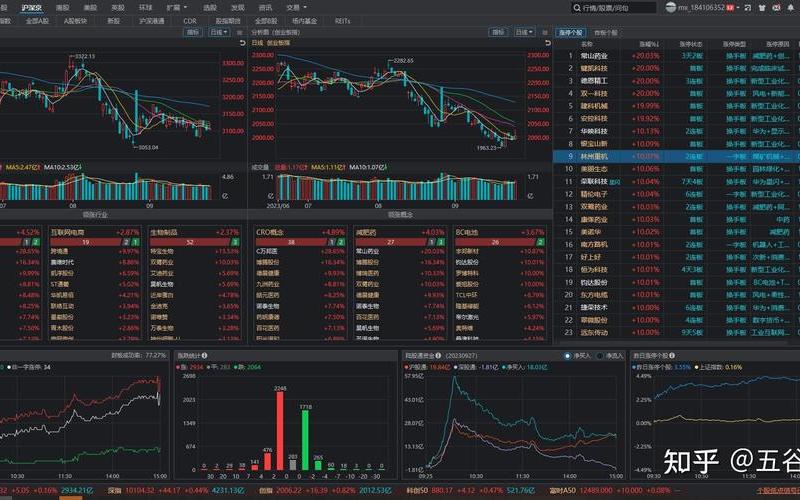Click the tall red 2248 bar
The height and width of the screenshot is (500, 800).
point(280,431)
